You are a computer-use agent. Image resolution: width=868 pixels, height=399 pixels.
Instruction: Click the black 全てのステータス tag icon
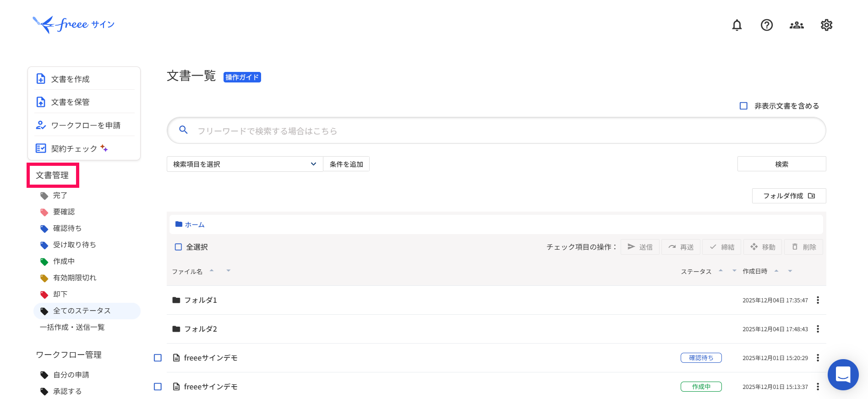tap(44, 311)
